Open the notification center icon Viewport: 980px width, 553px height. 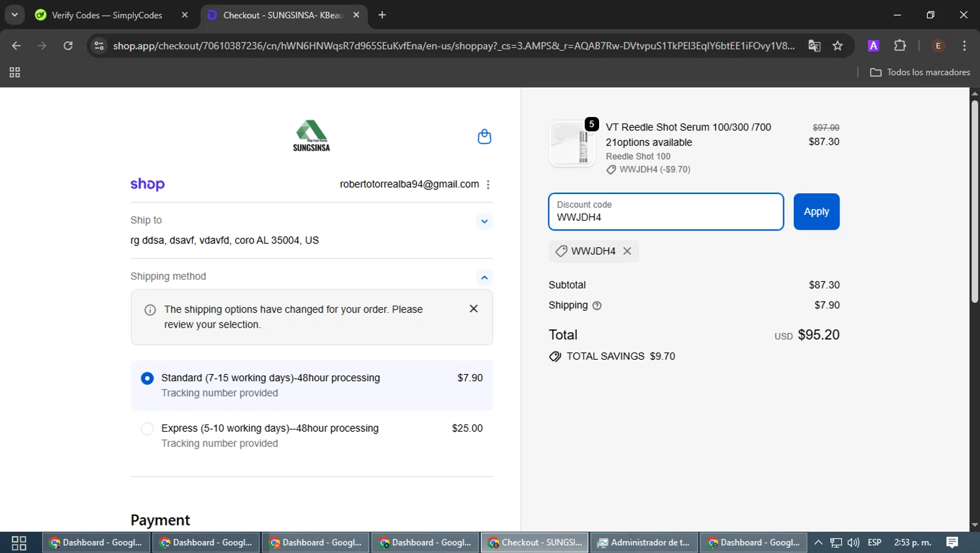coord(953,543)
